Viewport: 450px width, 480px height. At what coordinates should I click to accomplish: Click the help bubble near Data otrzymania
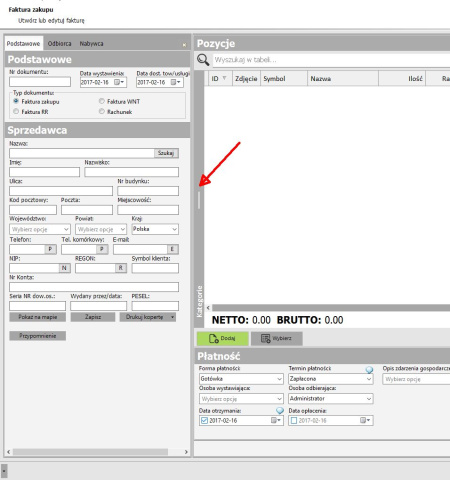[x=280, y=411]
